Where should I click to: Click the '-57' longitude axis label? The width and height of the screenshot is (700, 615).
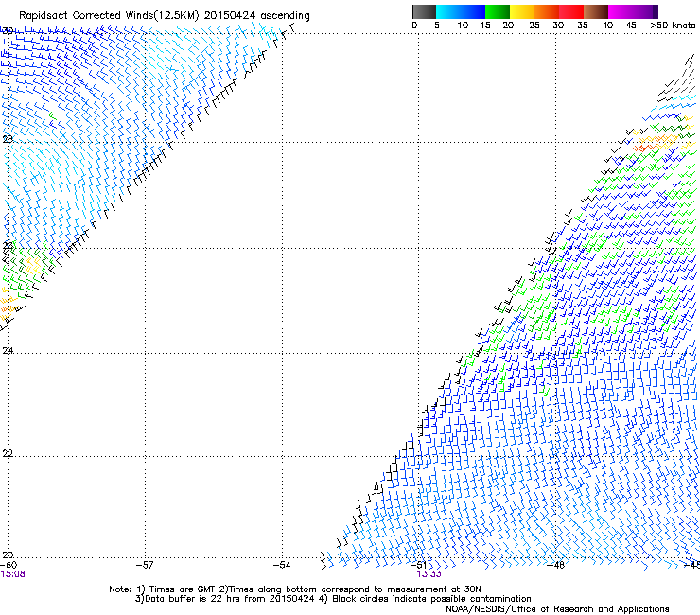(145, 565)
